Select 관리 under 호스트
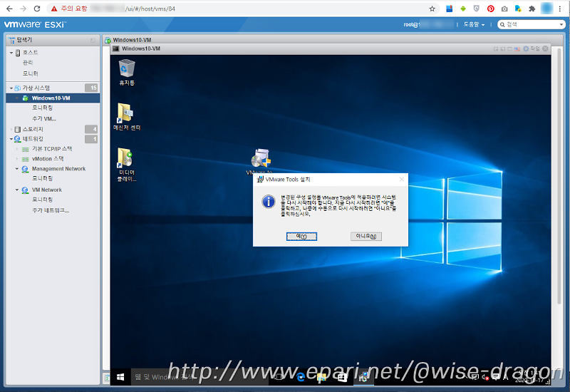The width and height of the screenshot is (570, 392). click(28, 63)
